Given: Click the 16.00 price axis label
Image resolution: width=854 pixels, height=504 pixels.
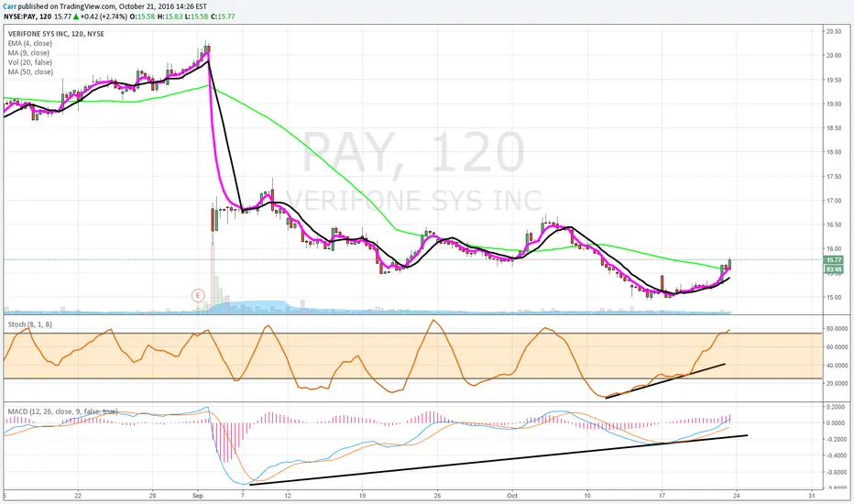Looking at the screenshot, I should [x=834, y=249].
